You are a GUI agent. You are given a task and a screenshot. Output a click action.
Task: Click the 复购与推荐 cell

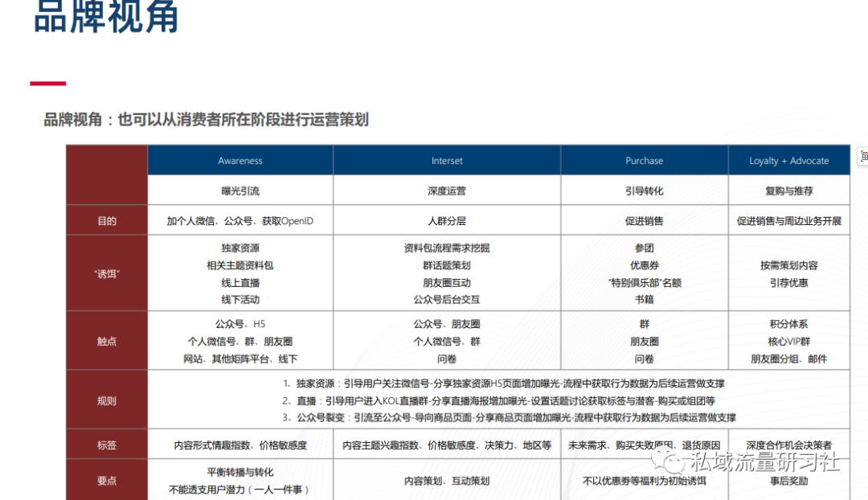pyautogui.click(x=789, y=191)
